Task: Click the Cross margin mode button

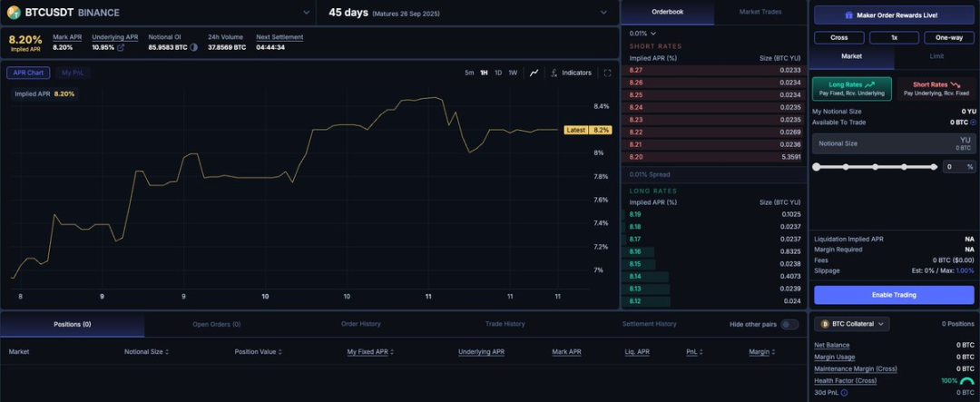Action: pos(838,37)
